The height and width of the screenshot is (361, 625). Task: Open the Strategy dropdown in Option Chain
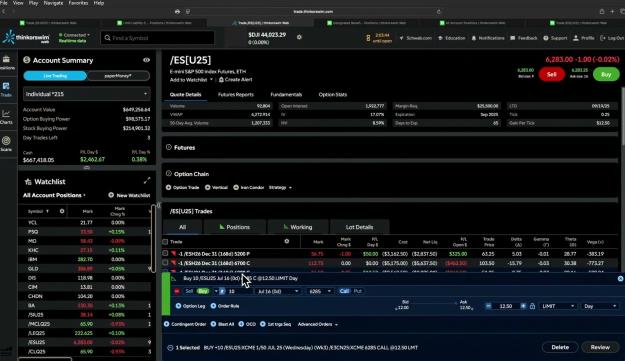(280, 188)
